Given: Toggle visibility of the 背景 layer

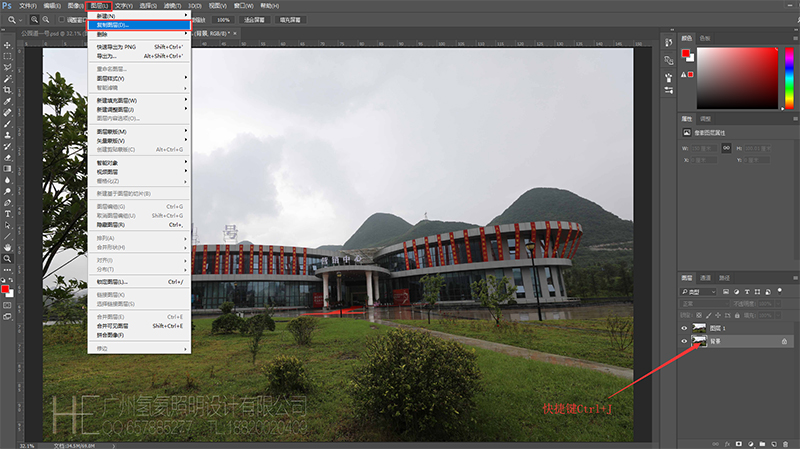Looking at the screenshot, I should (x=685, y=341).
